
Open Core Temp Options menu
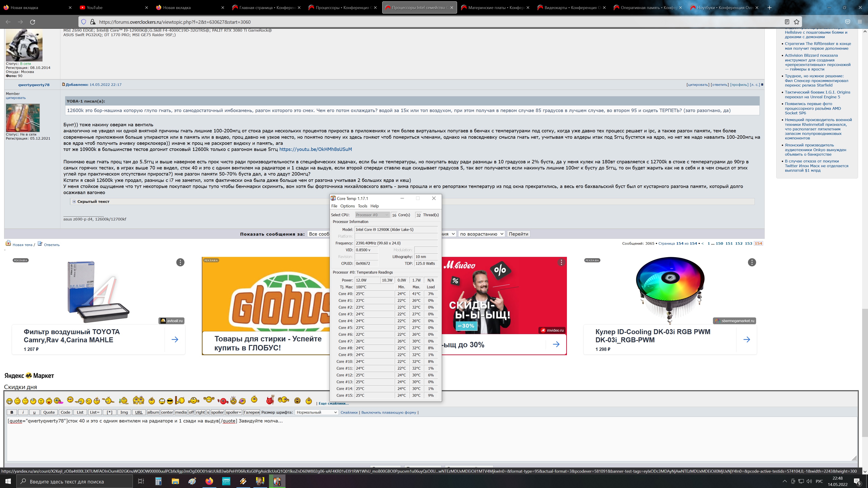coord(347,206)
